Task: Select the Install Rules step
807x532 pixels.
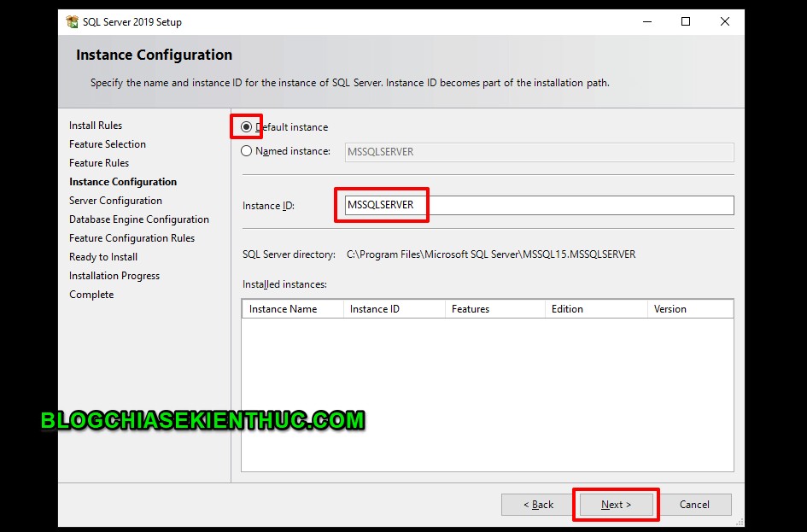Action: click(x=95, y=125)
